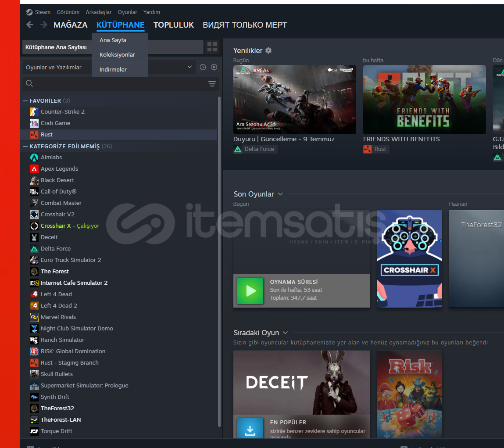Open the TheForest32 recent game card

point(476,259)
